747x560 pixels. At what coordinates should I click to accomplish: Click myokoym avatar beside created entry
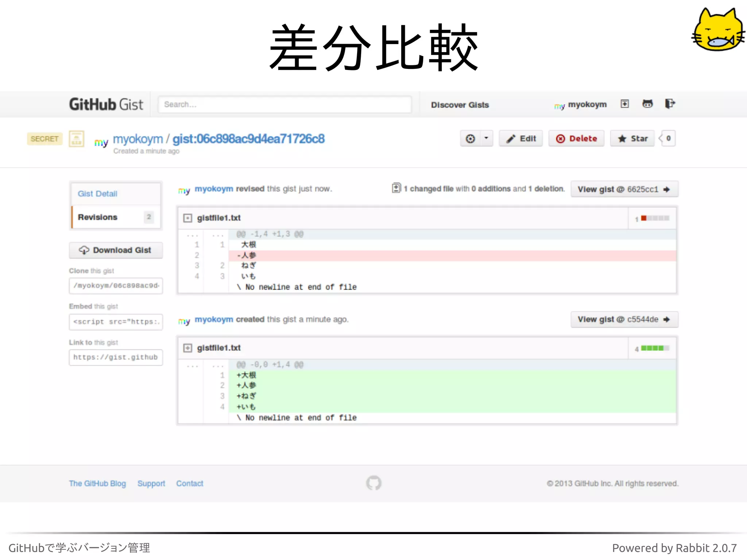(184, 321)
